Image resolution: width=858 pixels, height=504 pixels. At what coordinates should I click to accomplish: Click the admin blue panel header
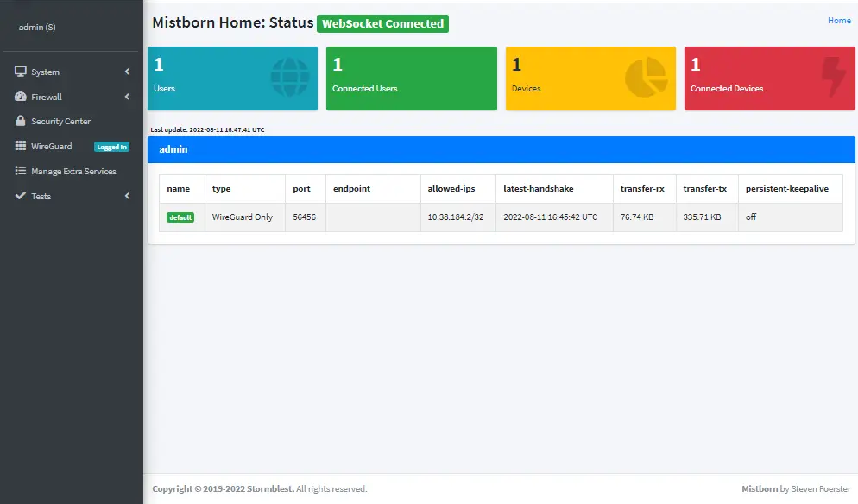coord(502,149)
